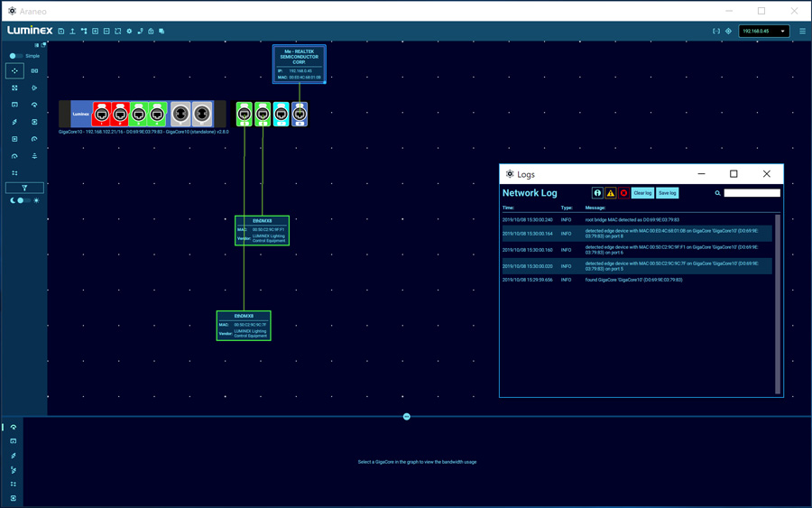Screen dimensions: 812x508
Task: Maximize the Logs window
Action: coord(734,174)
